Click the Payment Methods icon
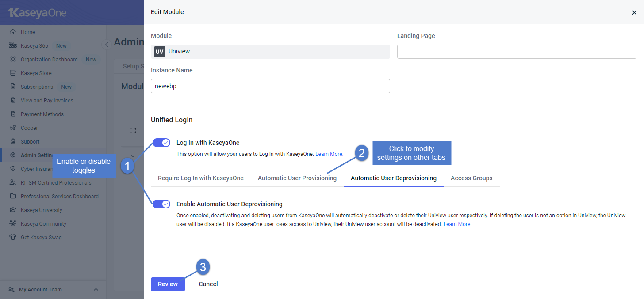644x299 pixels. [x=13, y=114]
